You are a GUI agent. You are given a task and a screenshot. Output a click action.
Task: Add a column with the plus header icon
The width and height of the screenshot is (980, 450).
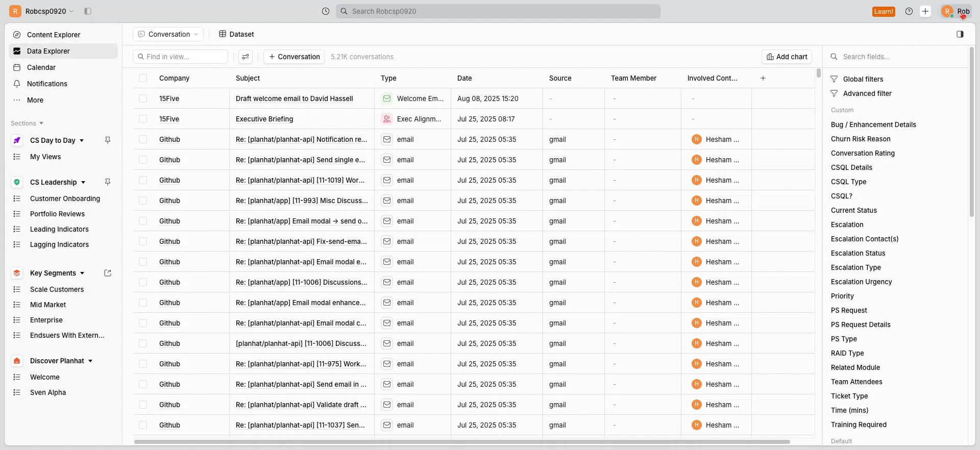pyautogui.click(x=763, y=78)
